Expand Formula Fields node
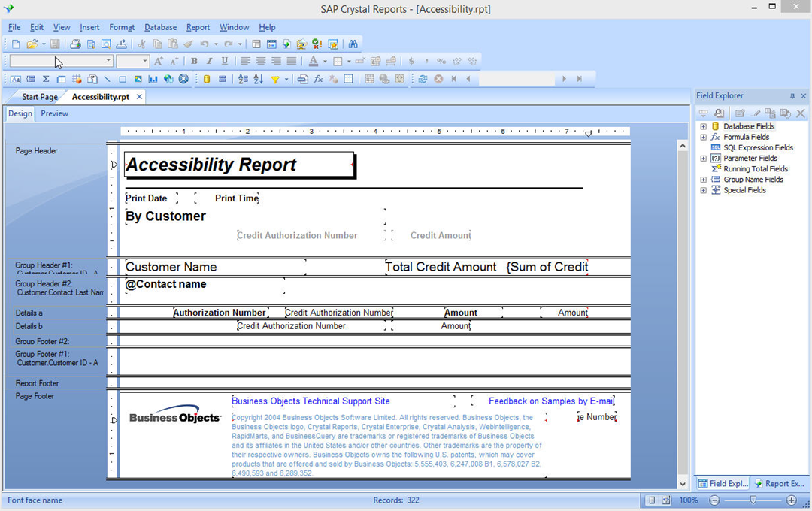Screen dimensions: 812x511 [703, 138]
